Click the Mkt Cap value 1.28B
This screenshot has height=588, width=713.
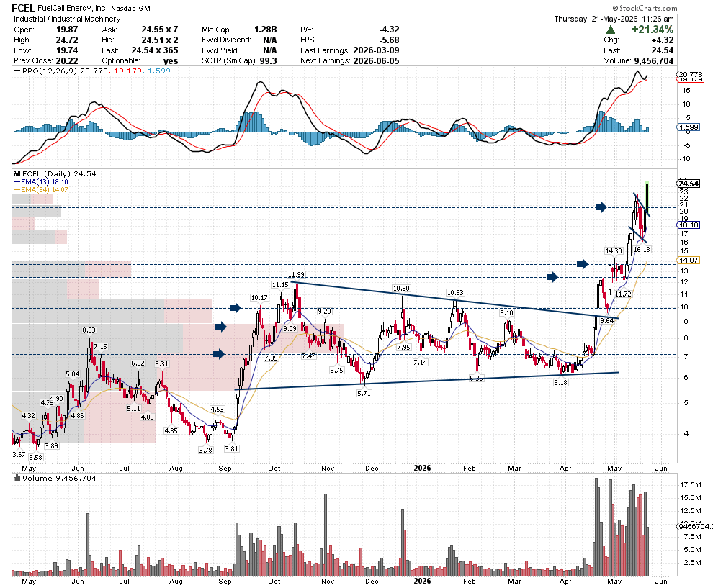click(x=266, y=30)
